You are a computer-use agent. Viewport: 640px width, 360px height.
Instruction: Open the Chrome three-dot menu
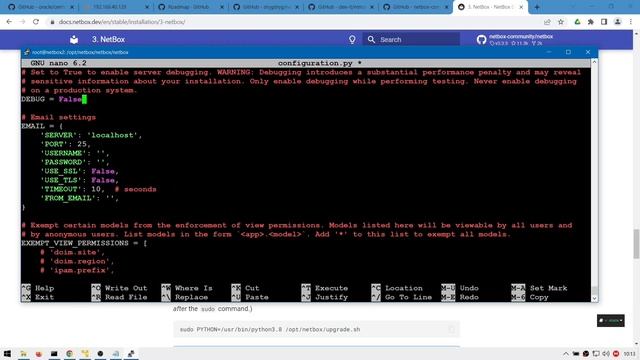tap(631, 22)
